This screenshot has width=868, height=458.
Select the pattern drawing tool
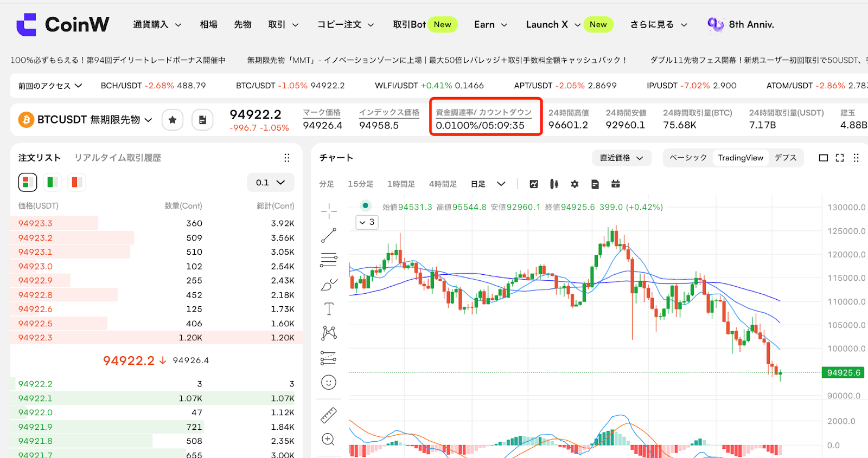329,333
